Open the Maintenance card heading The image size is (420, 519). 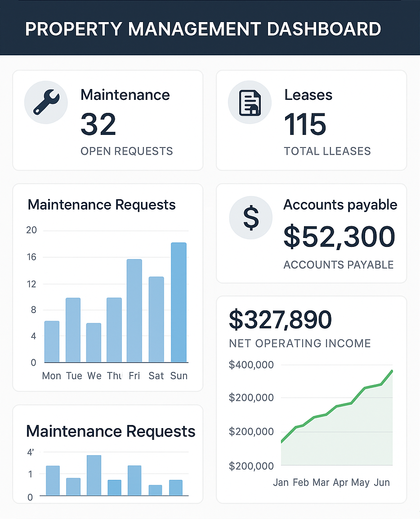125,95
